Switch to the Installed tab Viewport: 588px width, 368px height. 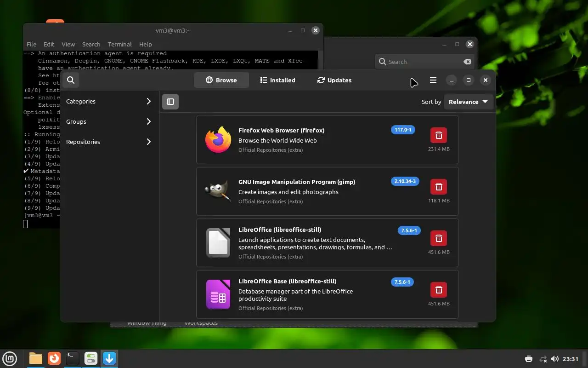[278, 80]
